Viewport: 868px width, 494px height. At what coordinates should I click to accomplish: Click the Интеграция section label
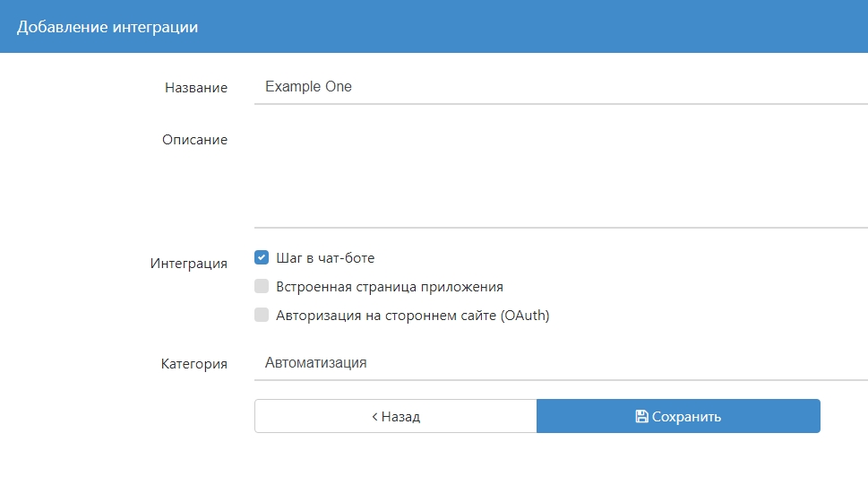(x=188, y=264)
